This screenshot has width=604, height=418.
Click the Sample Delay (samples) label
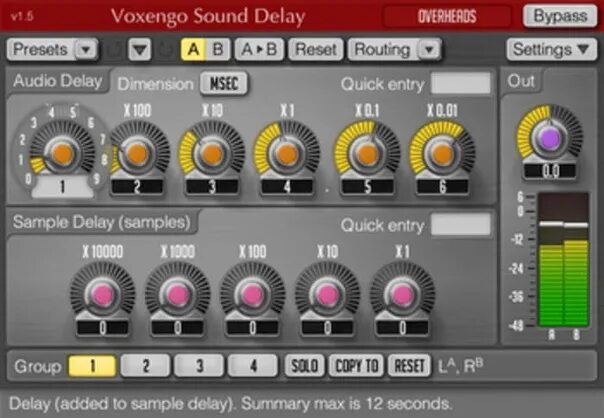[102, 222]
